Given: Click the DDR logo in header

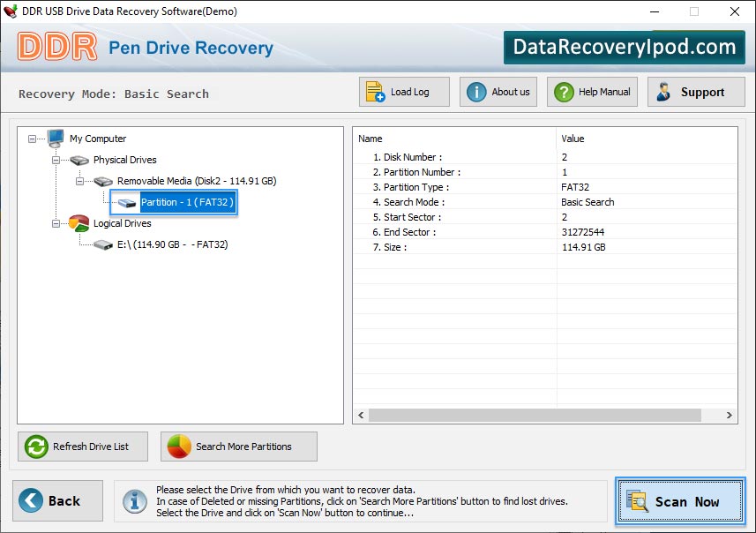Looking at the screenshot, I should (x=56, y=47).
